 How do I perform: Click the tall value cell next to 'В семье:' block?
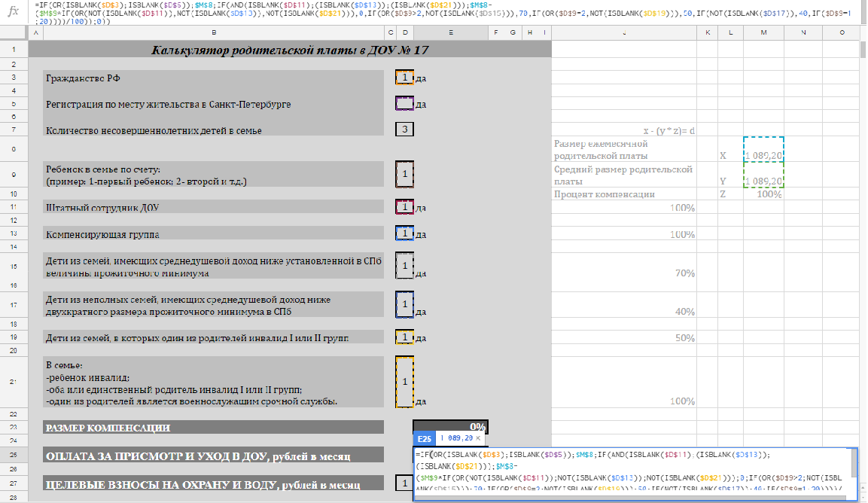[x=405, y=382]
